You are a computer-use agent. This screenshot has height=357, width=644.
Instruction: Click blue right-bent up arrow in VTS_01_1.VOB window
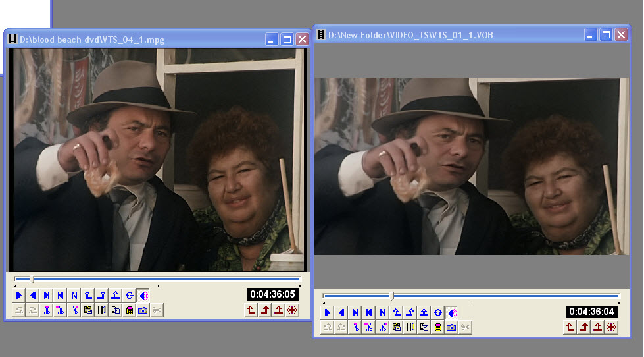410,313
